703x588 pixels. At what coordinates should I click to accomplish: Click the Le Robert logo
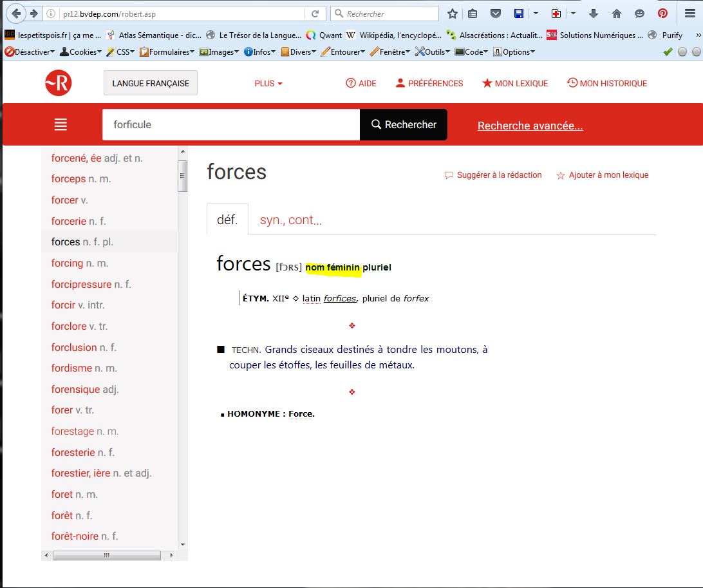(x=58, y=83)
